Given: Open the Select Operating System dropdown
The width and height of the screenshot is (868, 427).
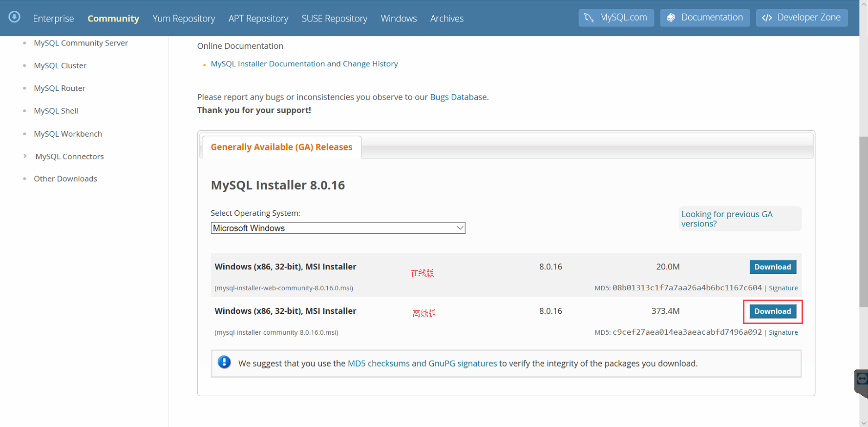Looking at the screenshot, I should point(338,228).
